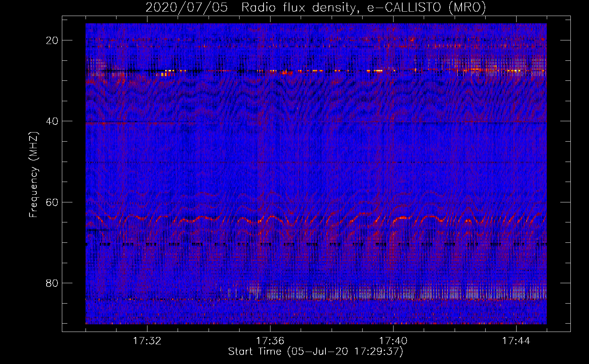This screenshot has width=589, height=364.
Task: Click the 'Frequency (MHZ)' axis label
Action: [x=33, y=174]
